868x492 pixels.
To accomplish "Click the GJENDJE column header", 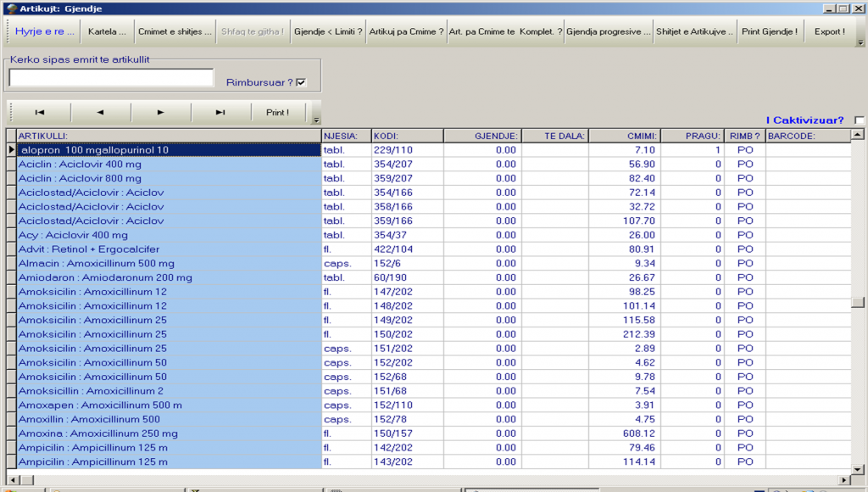I will tap(482, 136).
